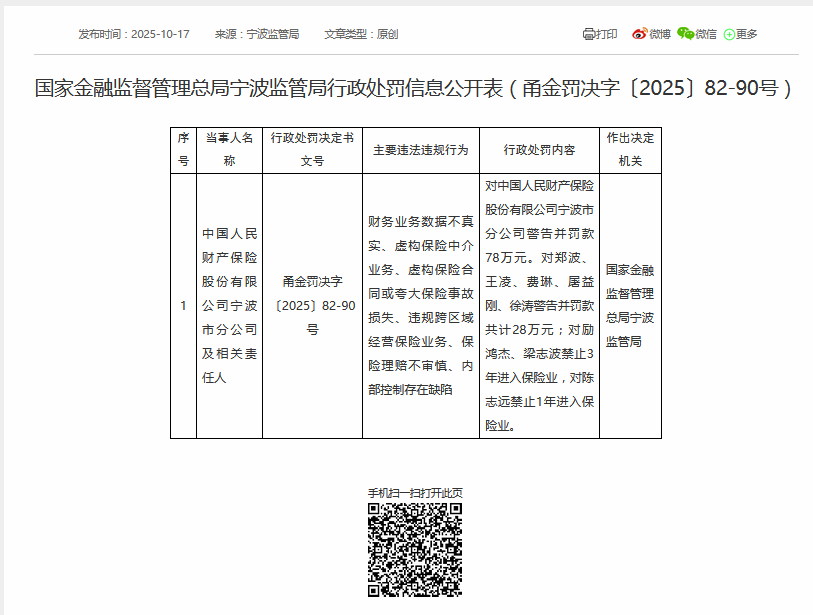Click the printer icon
Image resolution: width=813 pixels, height=615 pixels.
point(589,34)
